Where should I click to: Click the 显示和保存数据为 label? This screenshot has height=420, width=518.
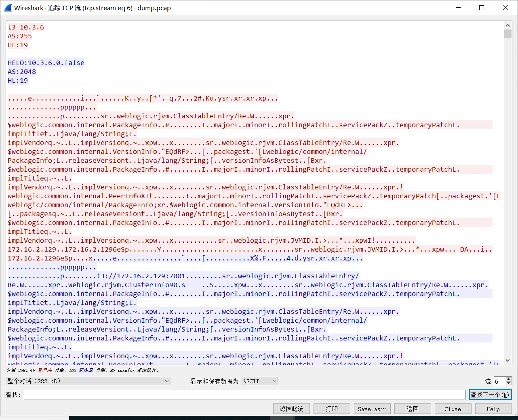215,381
